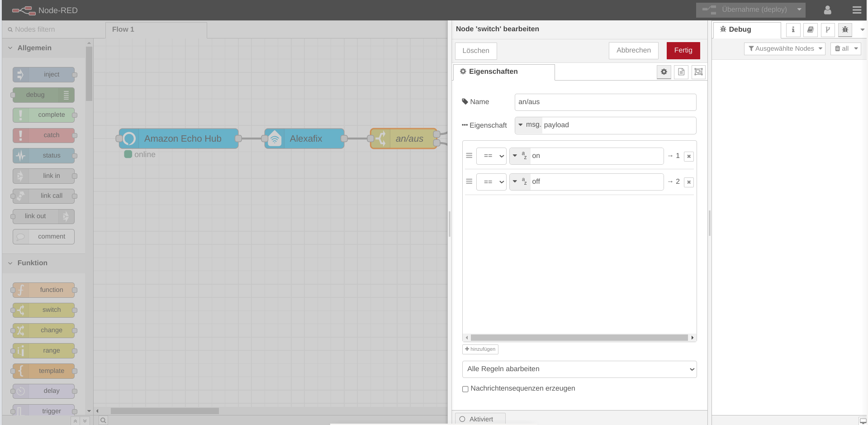Pick the status node in palette
This screenshot has width=868, height=425.
click(x=43, y=156)
